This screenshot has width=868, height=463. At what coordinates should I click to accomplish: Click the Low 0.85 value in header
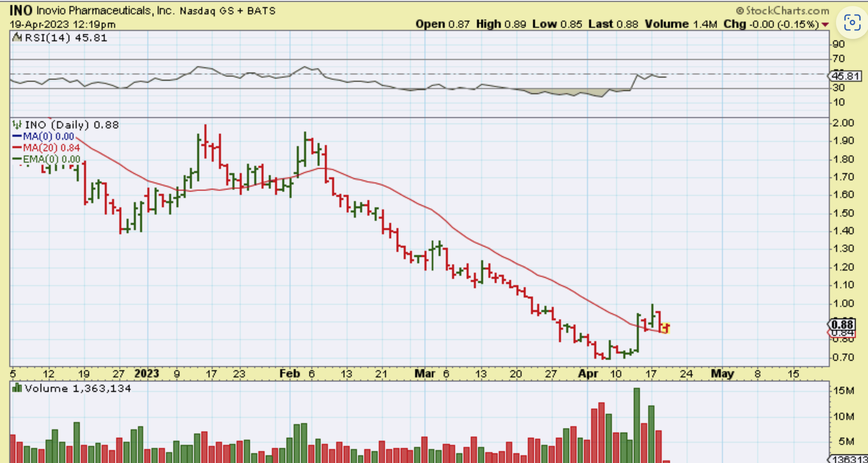pyautogui.click(x=557, y=24)
